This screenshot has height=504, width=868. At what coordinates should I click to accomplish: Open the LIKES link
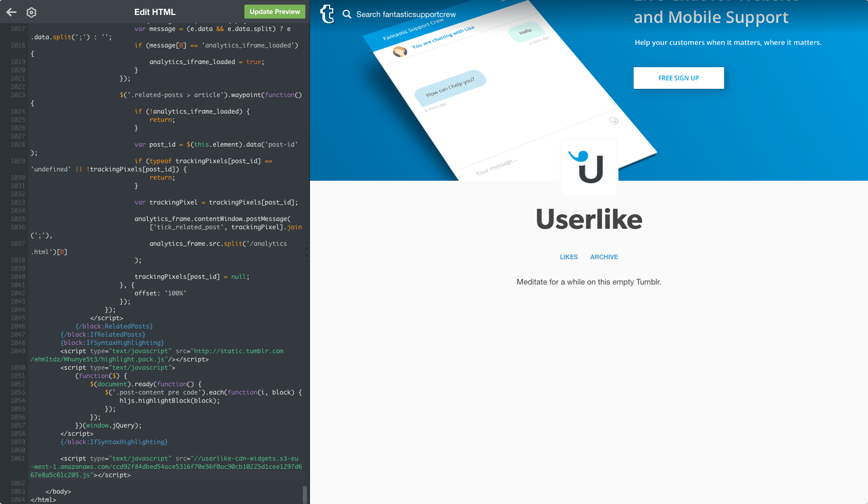[x=569, y=257]
